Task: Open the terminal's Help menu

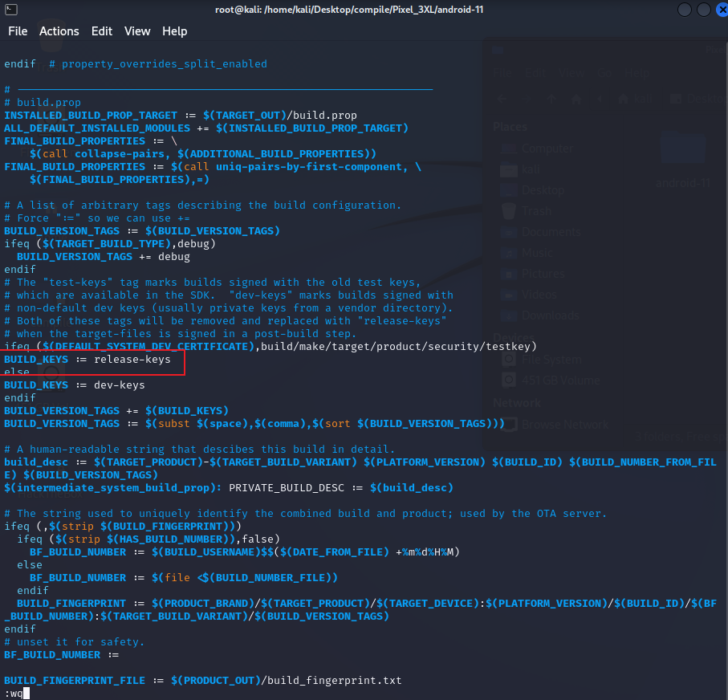Action: (x=174, y=31)
